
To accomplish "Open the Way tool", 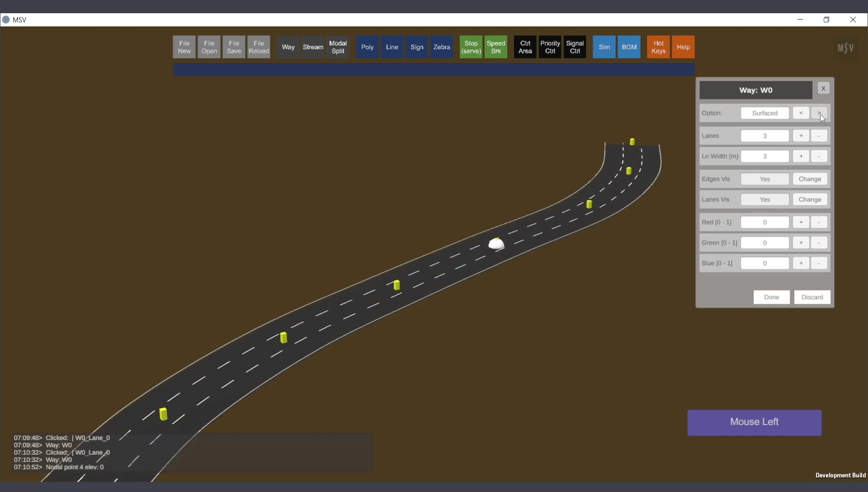I will pyautogui.click(x=288, y=47).
